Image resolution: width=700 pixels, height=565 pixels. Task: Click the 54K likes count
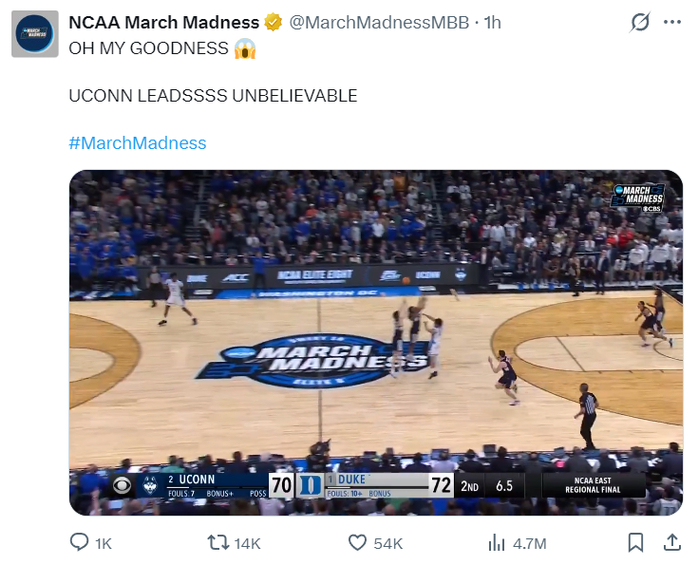click(x=388, y=543)
